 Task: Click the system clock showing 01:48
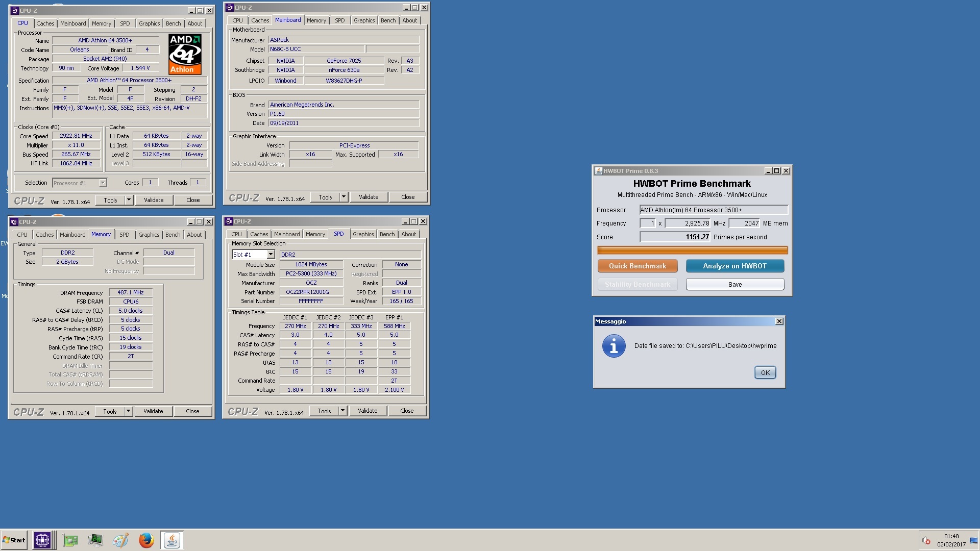click(951, 537)
